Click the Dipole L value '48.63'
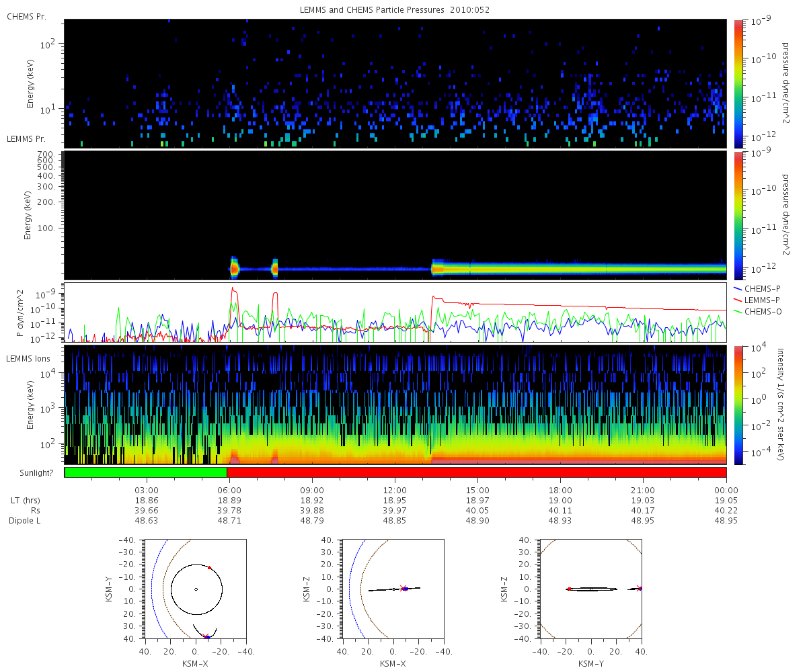 tap(147, 521)
